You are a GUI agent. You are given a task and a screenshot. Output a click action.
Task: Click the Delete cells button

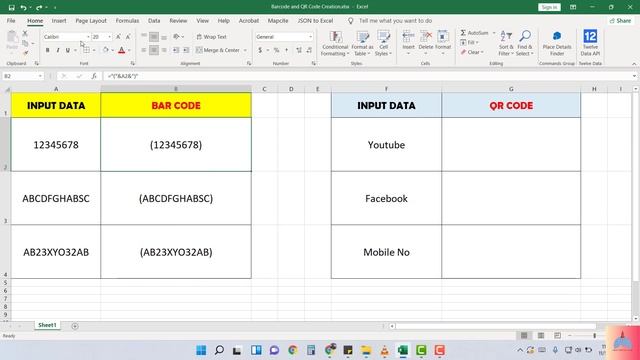click(426, 42)
